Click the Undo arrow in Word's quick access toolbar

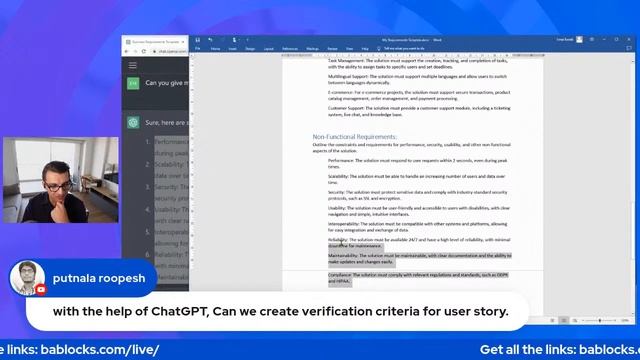click(210, 40)
